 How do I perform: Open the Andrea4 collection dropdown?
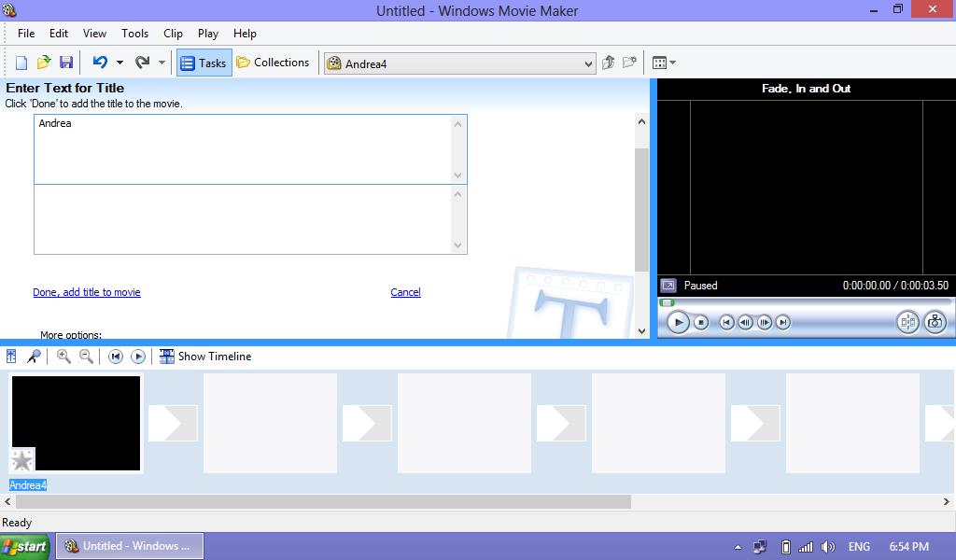point(459,63)
